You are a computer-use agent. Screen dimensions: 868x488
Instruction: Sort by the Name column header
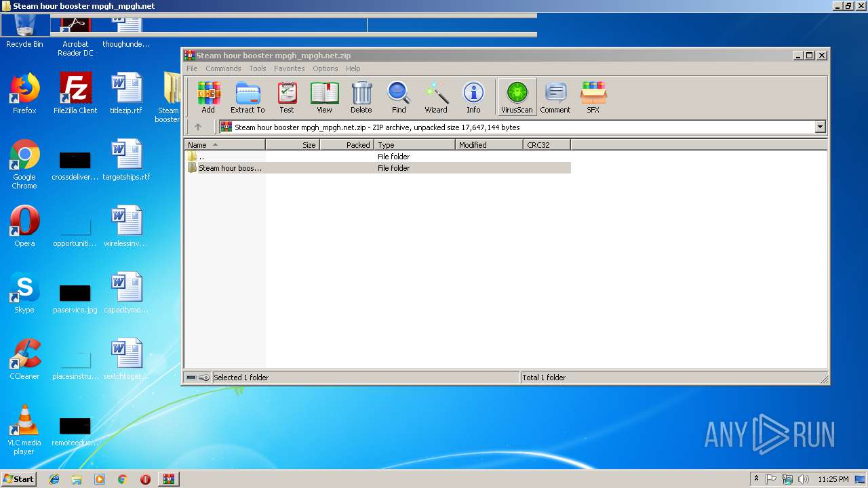coord(225,144)
